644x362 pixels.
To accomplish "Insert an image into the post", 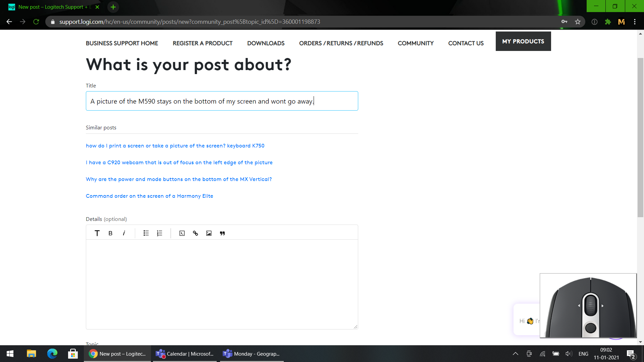I will [x=209, y=233].
